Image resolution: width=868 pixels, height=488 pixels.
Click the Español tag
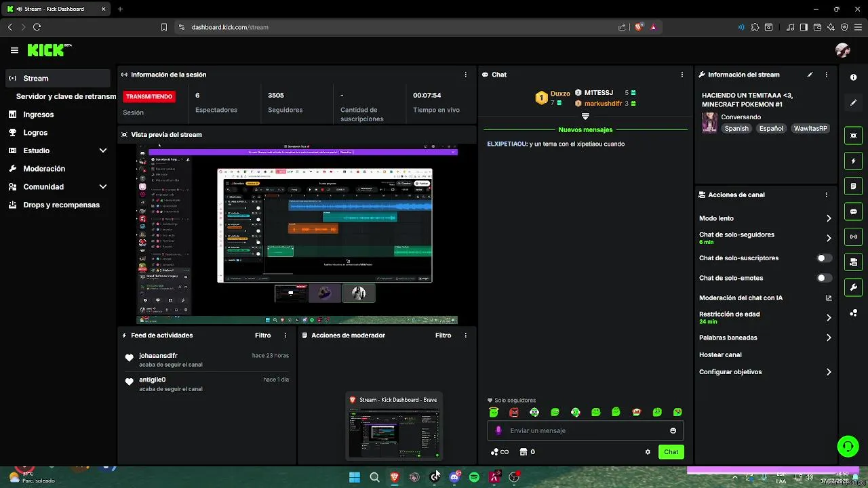pyautogui.click(x=771, y=128)
